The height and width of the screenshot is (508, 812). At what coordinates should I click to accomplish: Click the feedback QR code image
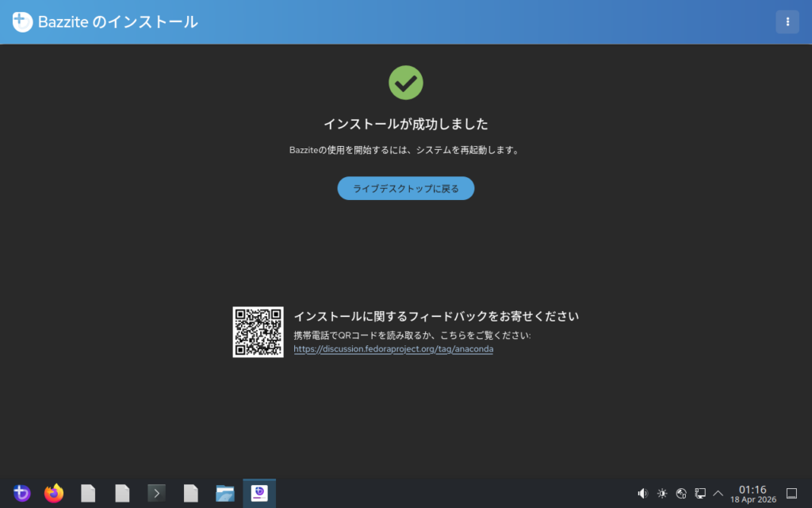(x=258, y=332)
